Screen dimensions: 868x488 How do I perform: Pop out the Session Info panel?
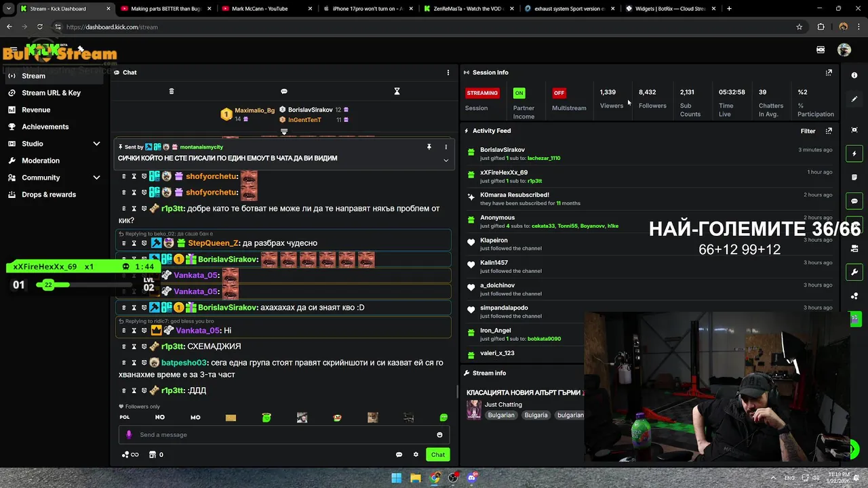(829, 73)
